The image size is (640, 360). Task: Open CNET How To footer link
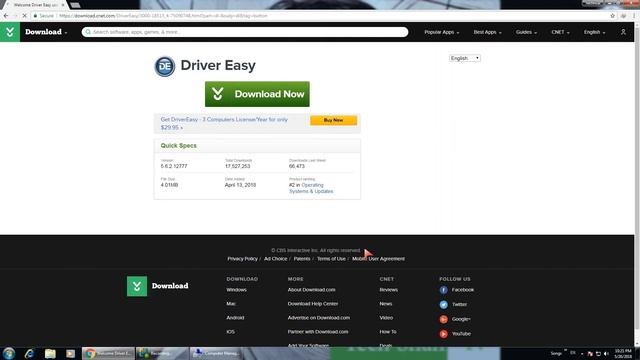[388, 332]
